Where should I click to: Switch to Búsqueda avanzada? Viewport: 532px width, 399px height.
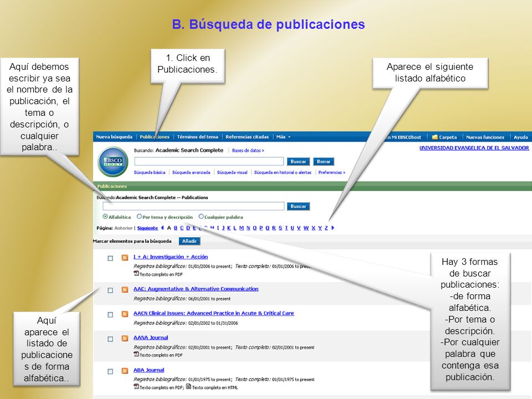191,172
